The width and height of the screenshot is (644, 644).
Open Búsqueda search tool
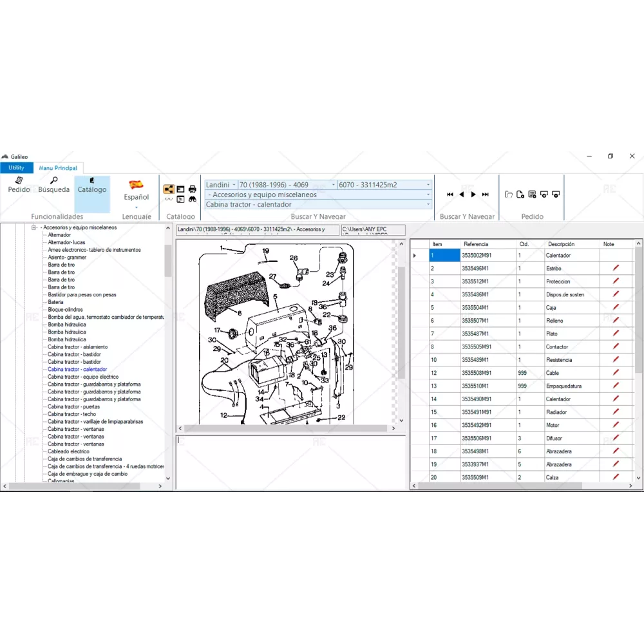tap(53, 185)
